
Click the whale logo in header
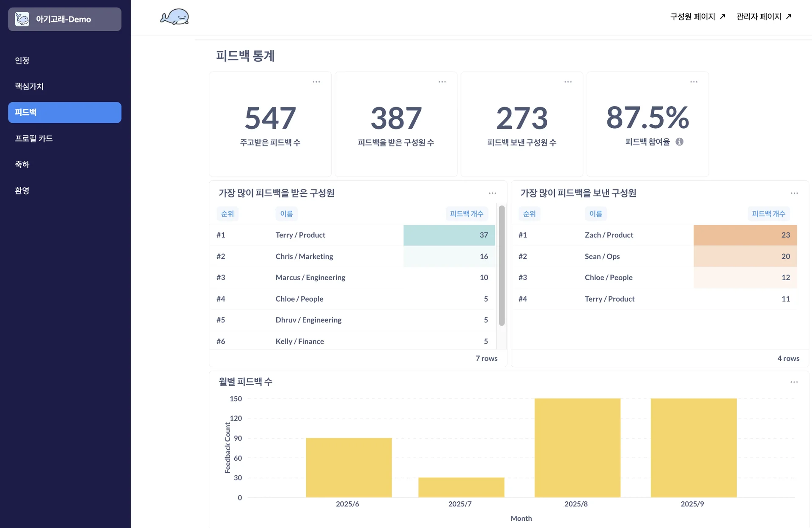point(174,17)
